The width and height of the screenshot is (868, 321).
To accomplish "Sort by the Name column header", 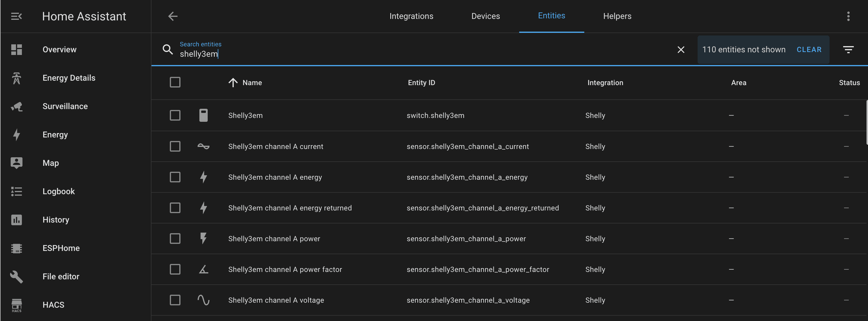I will (252, 82).
